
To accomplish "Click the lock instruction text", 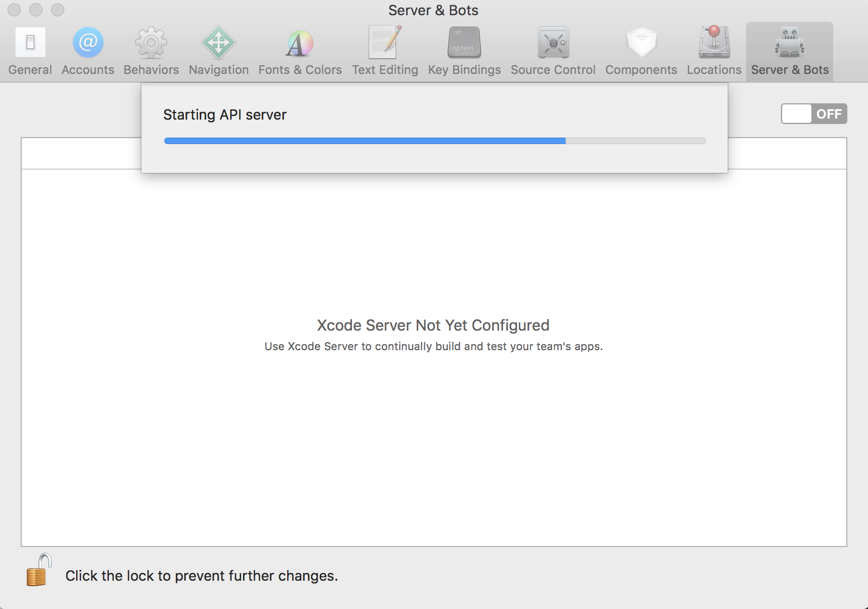I will (202, 576).
